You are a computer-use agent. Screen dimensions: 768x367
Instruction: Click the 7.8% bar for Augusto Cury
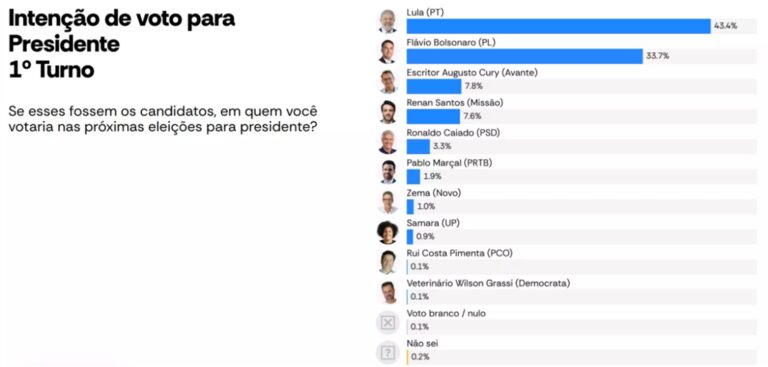coord(434,86)
